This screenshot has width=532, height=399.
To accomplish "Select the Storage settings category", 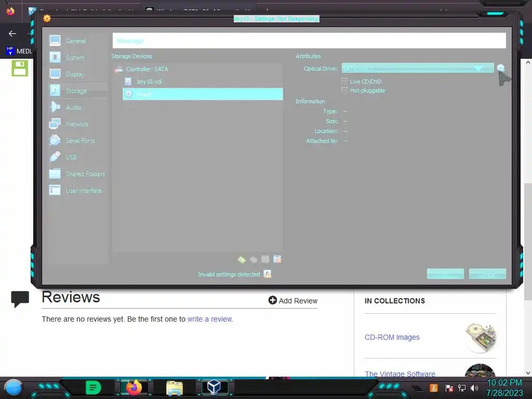I will click(78, 90).
